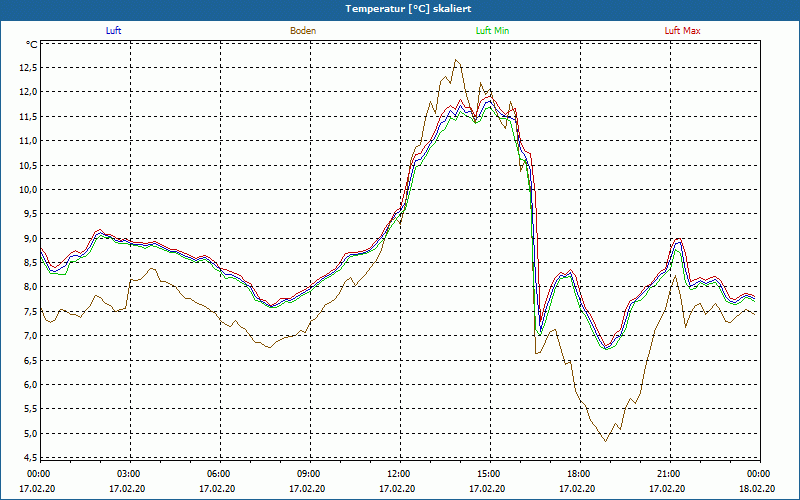This screenshot has width=800, height=500.
Task: Click the brown Boden legend label
Action: pos(303,31)
